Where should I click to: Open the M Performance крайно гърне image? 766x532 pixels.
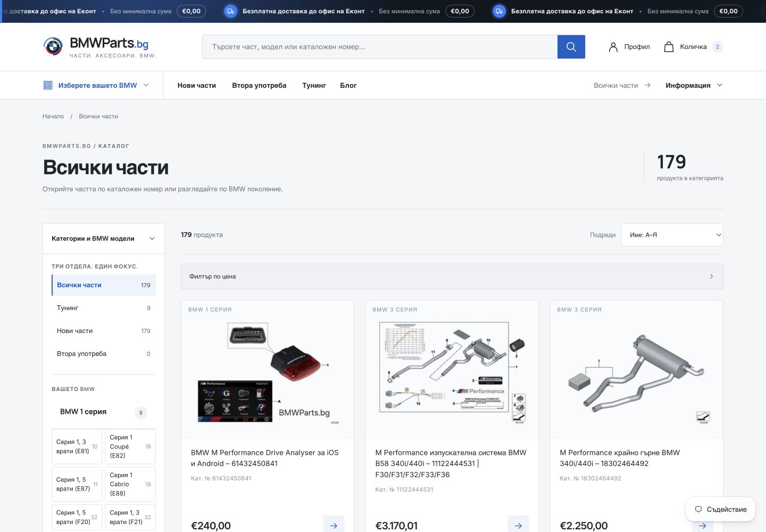pos(637,372)
